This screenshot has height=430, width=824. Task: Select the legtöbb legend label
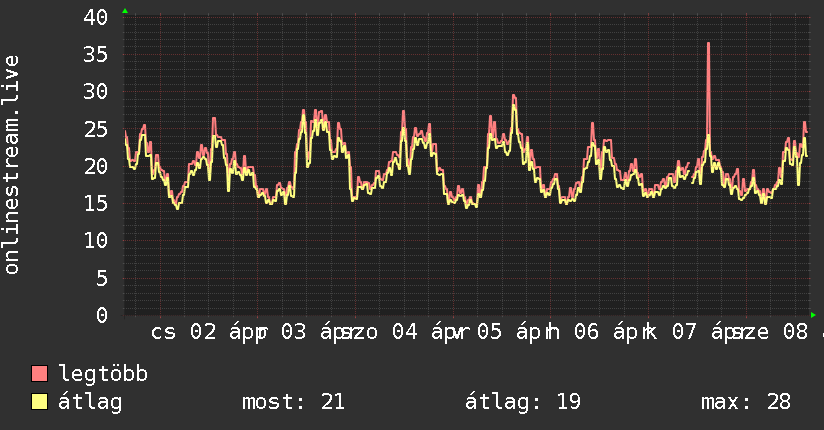click(x=103, y=374)
